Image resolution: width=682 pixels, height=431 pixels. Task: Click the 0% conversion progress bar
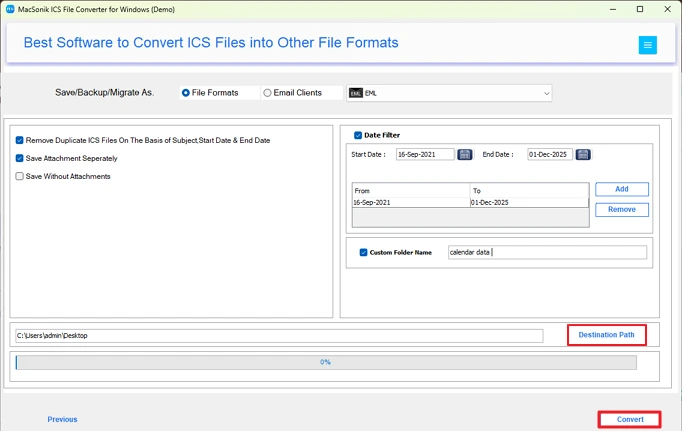click(x=326, y=362)
